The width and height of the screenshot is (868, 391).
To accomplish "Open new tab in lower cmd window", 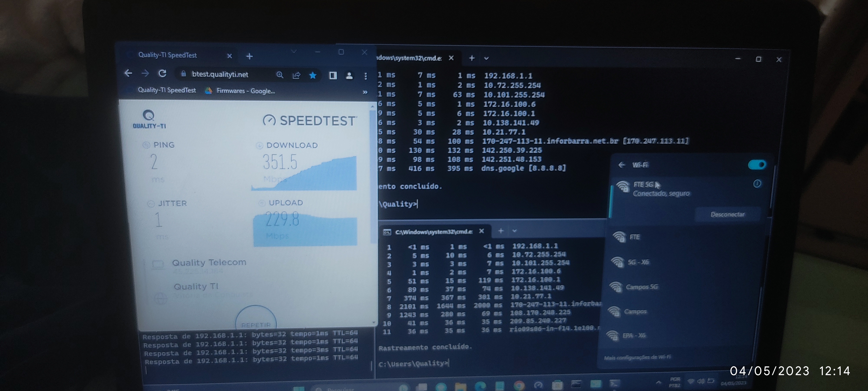I will (x=501, y=231).
